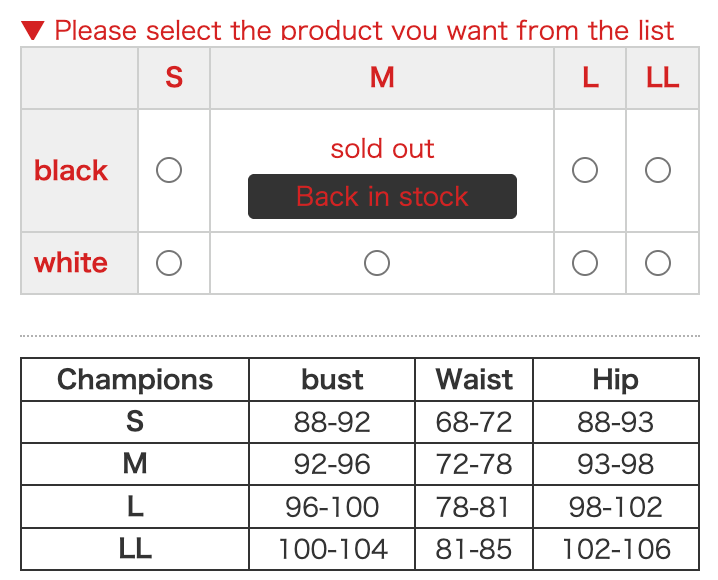
Task: Click the "black" color row label
Action: coord(71,170)
